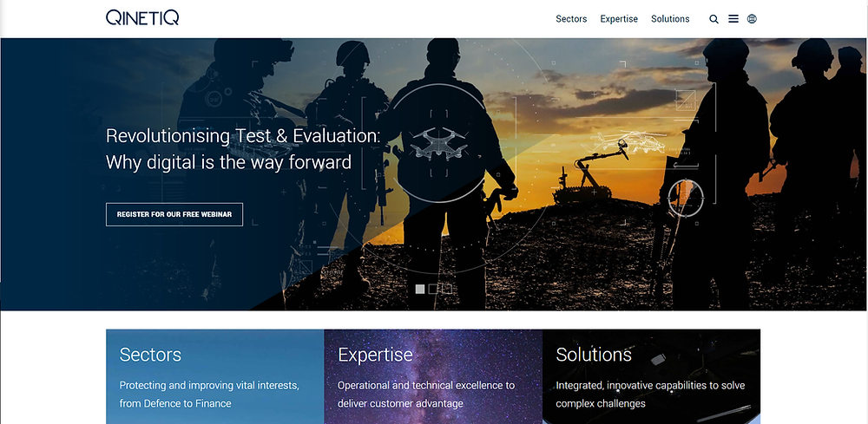
Task: Click the globe region selector icon
Action: [x=752, y=19]
